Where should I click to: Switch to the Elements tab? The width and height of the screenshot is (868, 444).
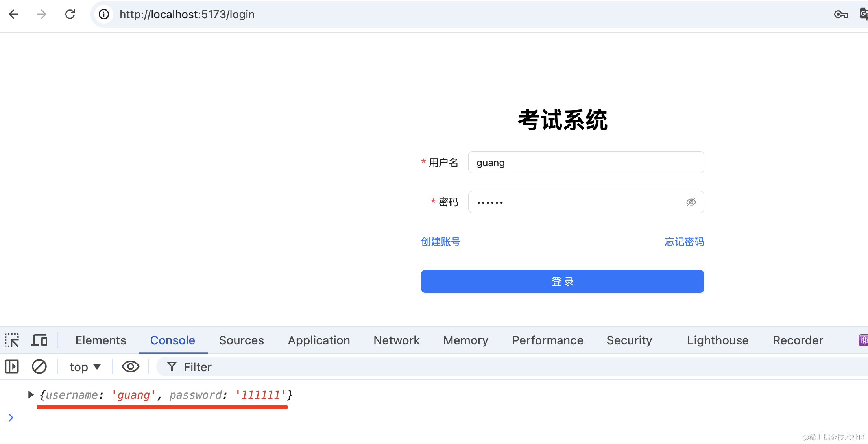click(101, 340)
